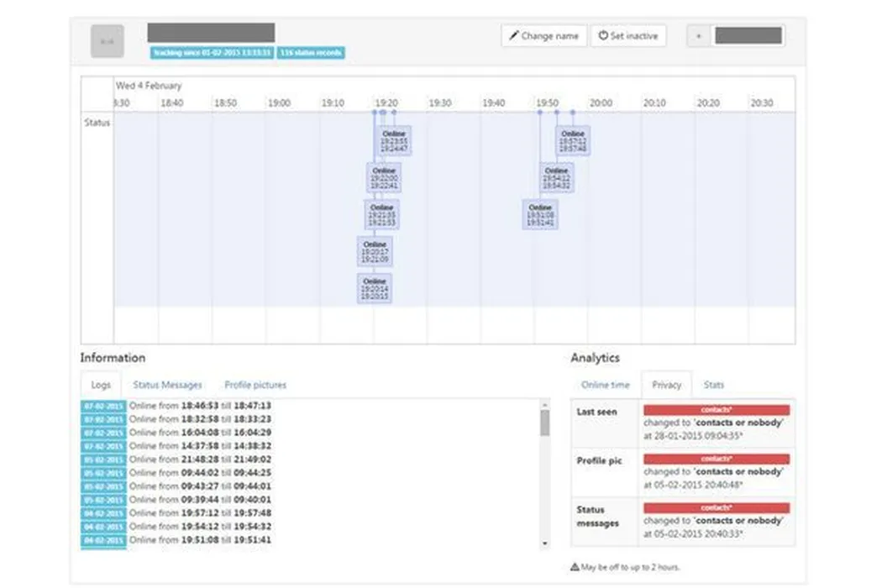This screenshot has height=588, width=882.
Task: Click the logs scrollbar up arrow
Action: (544, 405)
